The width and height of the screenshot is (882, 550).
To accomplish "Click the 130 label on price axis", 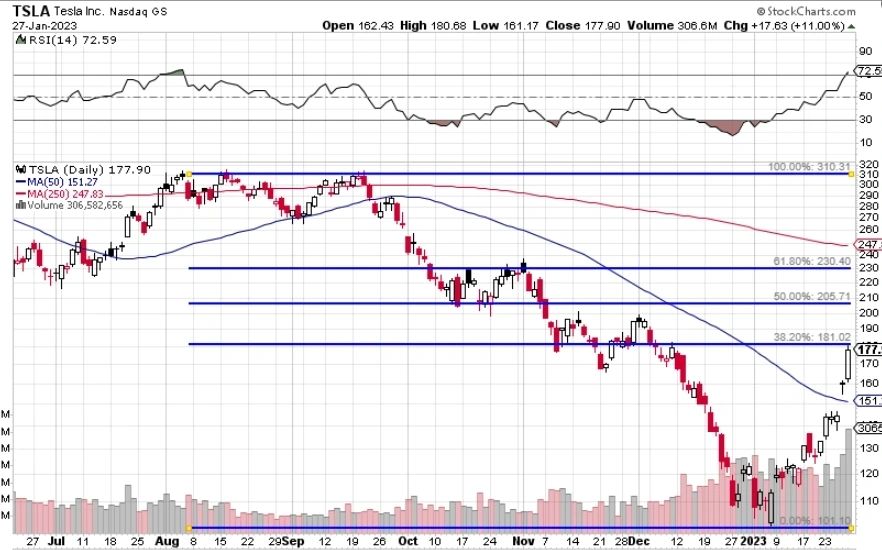I will (x=868, y=448).
